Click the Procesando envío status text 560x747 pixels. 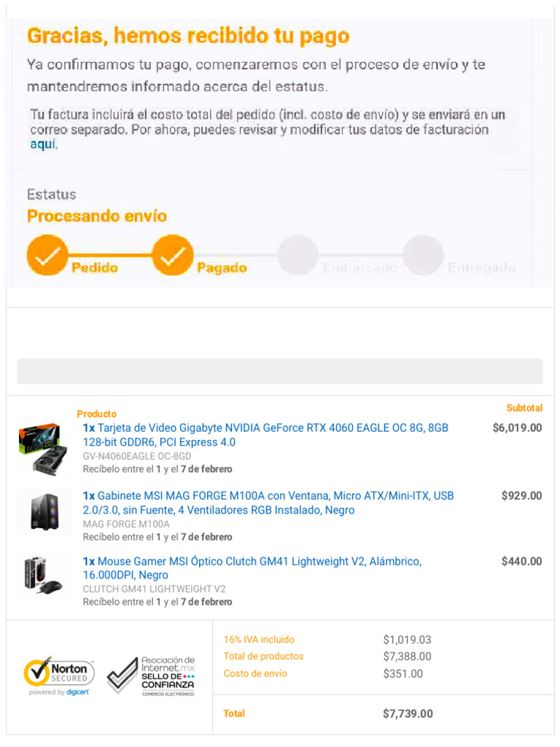tap(97, 216)
